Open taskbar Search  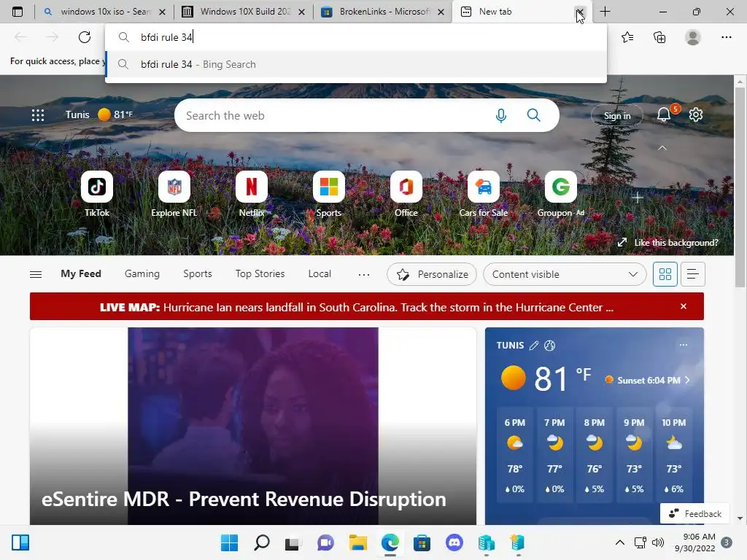click(262, 542)
